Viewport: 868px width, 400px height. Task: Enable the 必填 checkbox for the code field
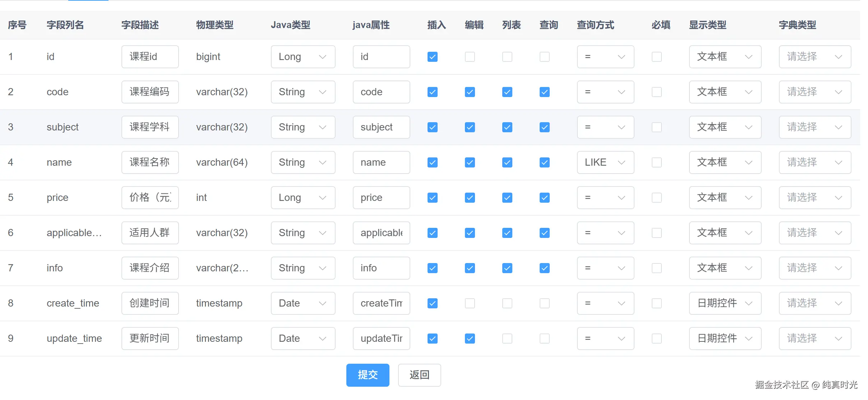(x=656, y=92)
